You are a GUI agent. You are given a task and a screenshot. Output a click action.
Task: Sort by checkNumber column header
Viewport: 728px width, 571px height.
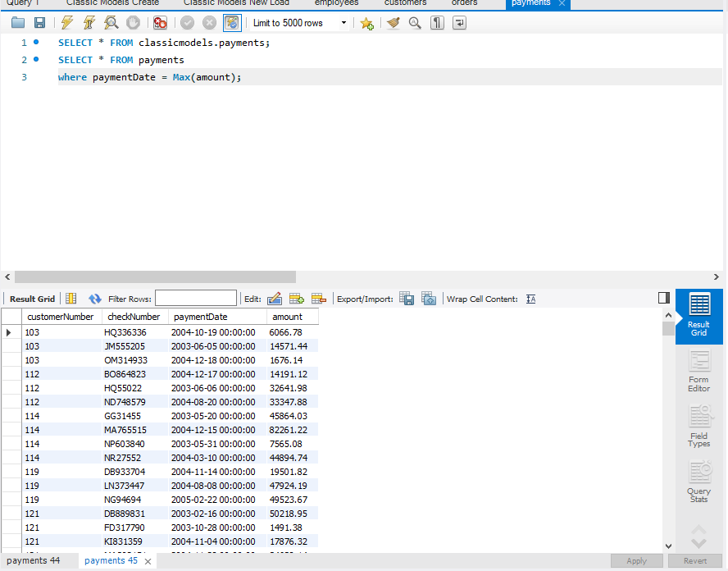134,317
